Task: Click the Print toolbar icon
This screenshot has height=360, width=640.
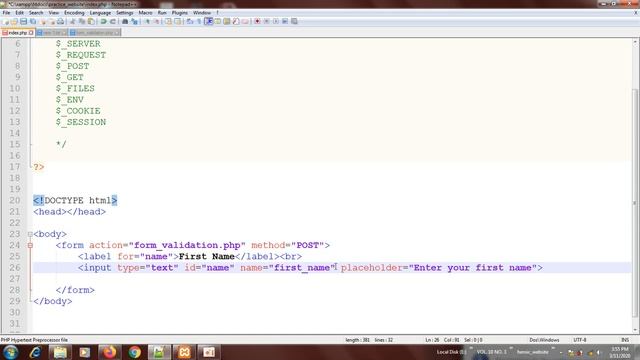Action: tap(60, 21)
